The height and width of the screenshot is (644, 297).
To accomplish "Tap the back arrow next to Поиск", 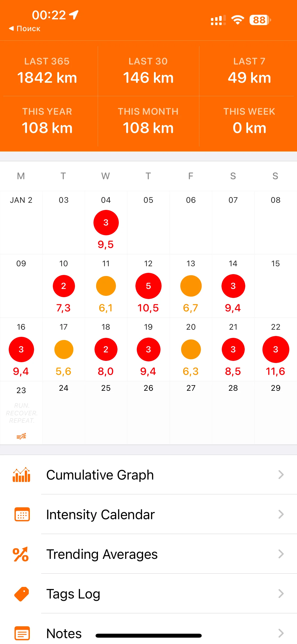I will click(x=11, y=28).
